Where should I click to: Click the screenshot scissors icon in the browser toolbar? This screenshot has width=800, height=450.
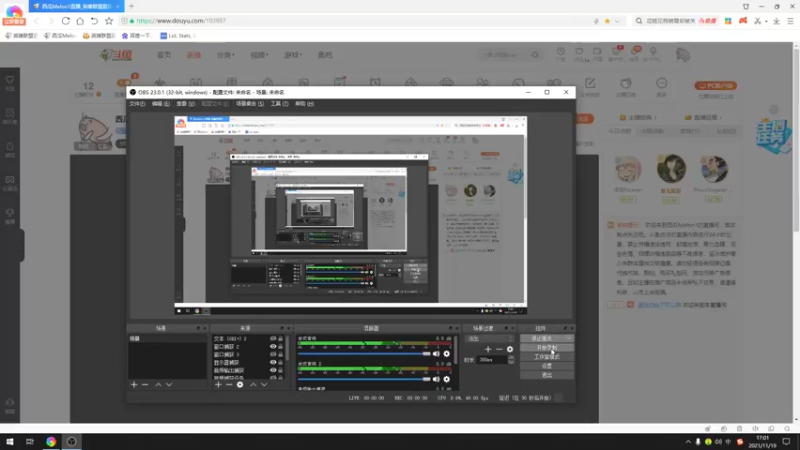point(758,21)
